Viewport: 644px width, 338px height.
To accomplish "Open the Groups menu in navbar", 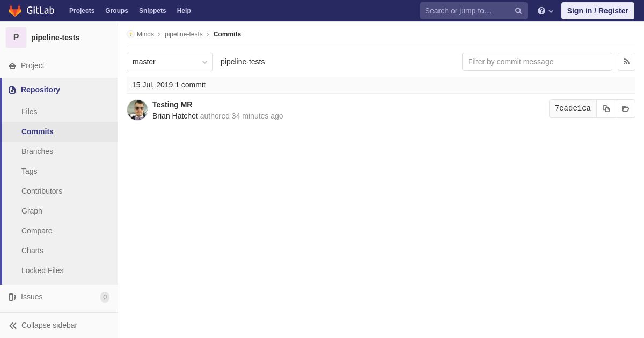I will point(116,11).
